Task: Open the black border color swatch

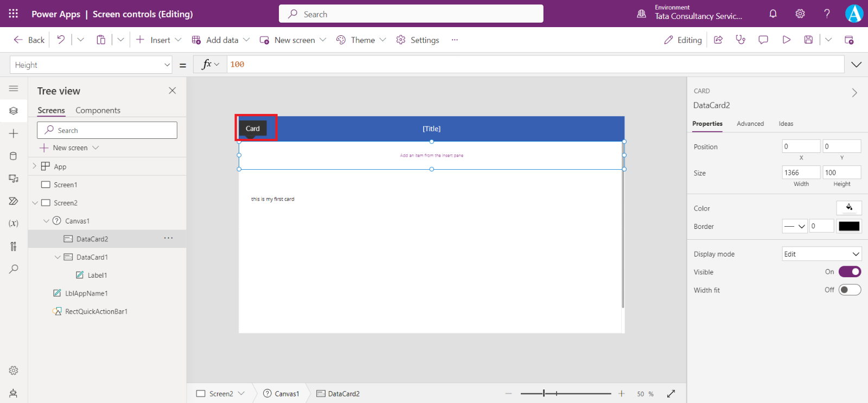Action: click(848, 226)
